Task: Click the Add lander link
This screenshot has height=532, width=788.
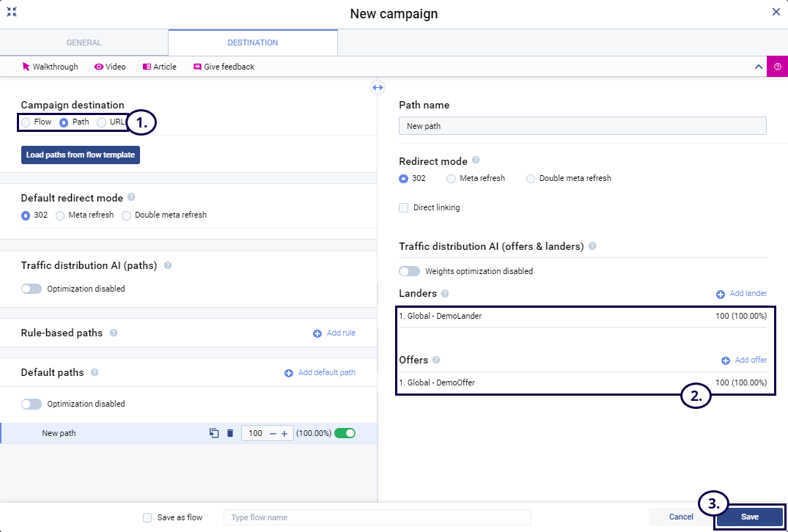Action: (742, 294)
